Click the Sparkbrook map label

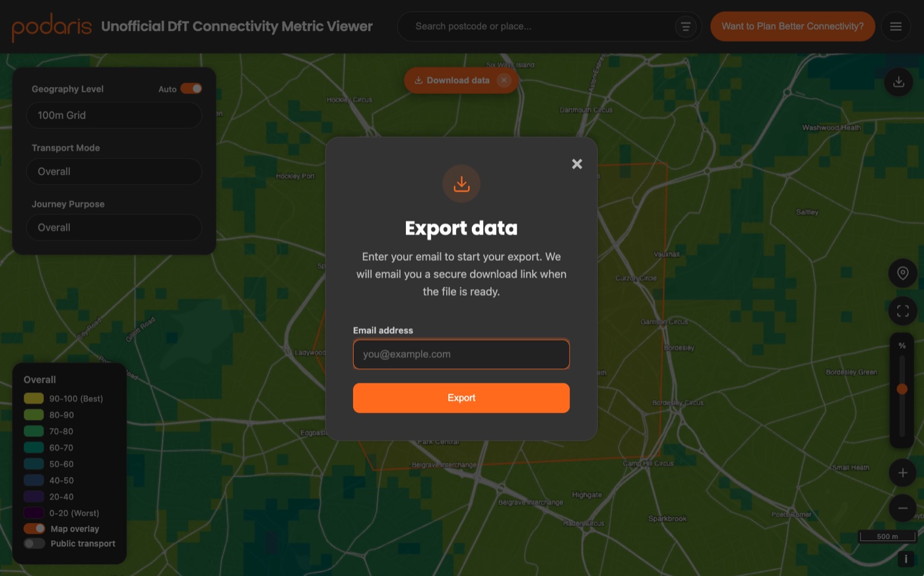click(667, 519)
